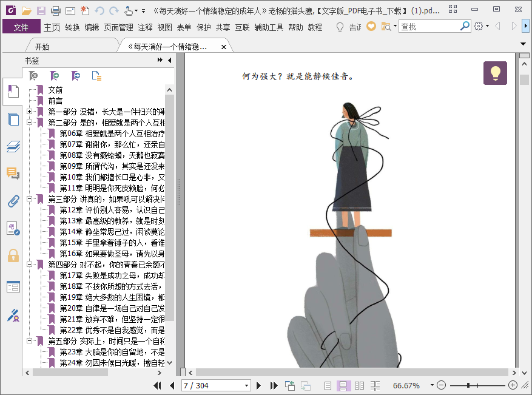532x395 pixels.
Task: Select continuous facing view mode
Action: 375,385
